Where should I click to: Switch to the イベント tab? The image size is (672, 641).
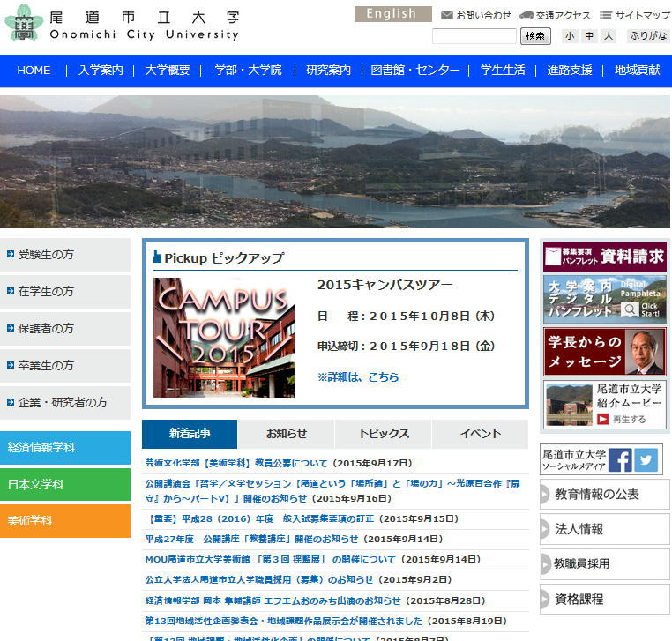pos(480,434)
